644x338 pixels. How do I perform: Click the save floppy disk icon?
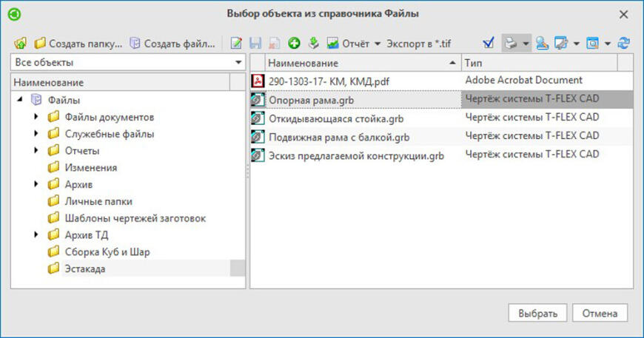coord(255,43)
